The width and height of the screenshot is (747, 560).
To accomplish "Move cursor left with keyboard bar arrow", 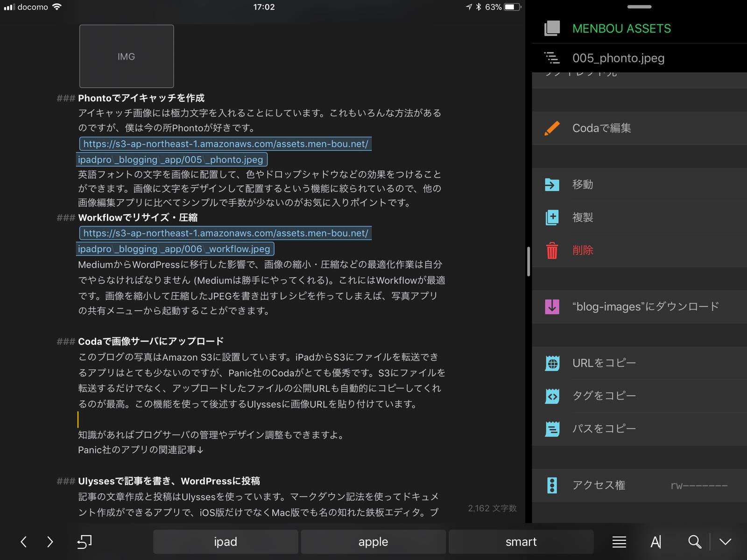I will pos(23,542).
